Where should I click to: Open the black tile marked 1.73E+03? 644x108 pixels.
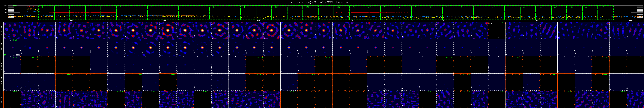pos(133,82)
